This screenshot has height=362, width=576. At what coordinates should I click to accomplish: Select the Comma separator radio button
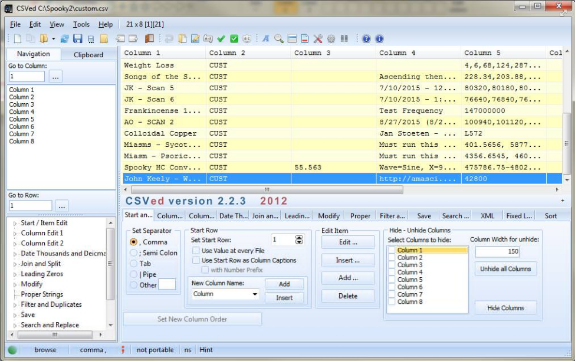click(134, 242)
